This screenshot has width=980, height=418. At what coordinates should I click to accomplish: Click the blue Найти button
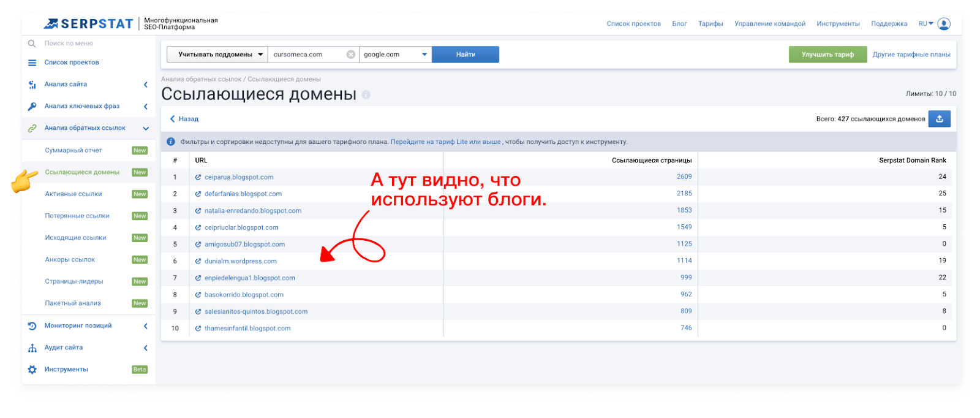[466, 55]
